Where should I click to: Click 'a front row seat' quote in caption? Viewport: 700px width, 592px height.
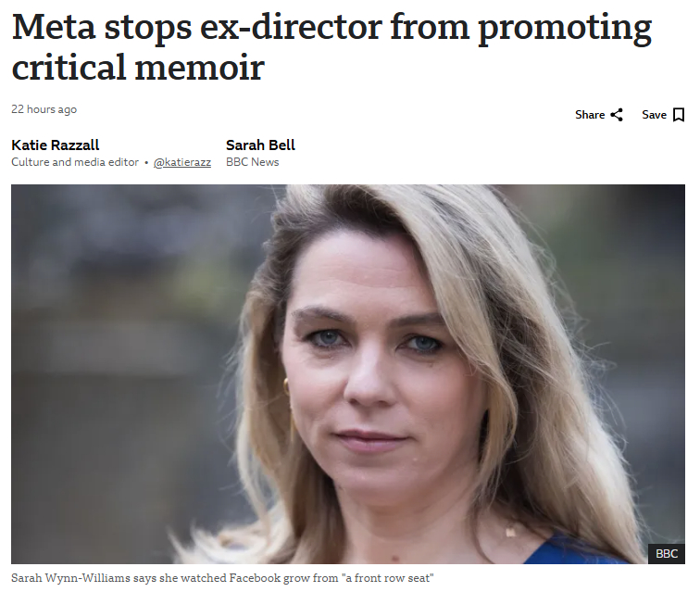coord(387,578)
